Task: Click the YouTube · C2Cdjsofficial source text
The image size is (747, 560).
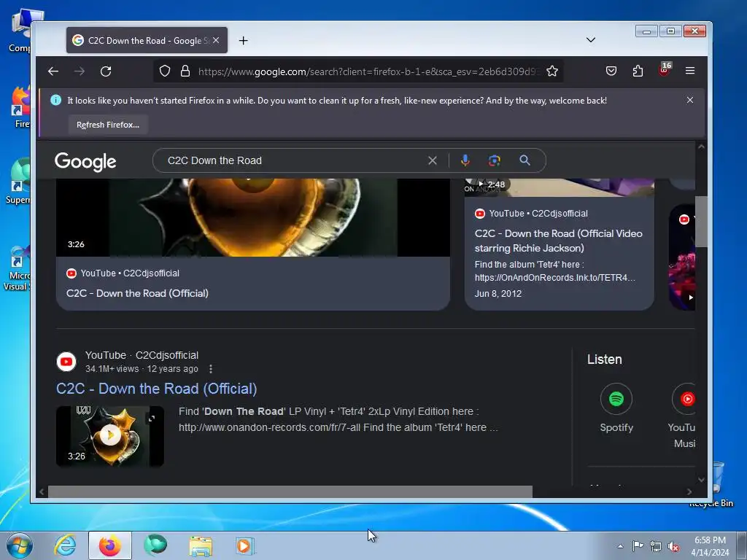Action: click(142, 355)
